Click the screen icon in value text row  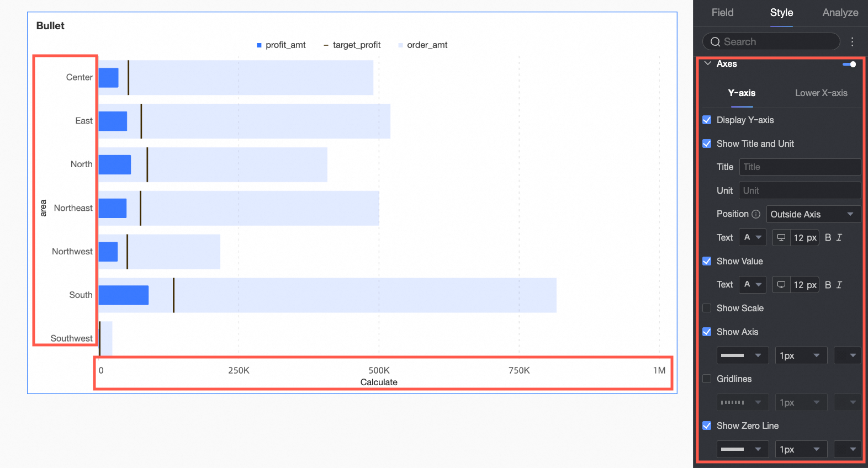(x=781, y=285)
